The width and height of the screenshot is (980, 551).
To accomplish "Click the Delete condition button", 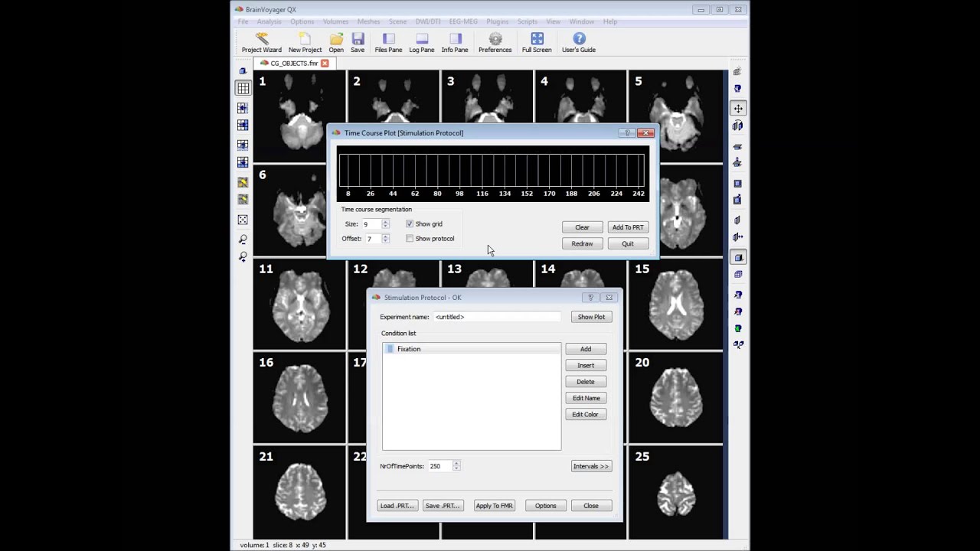I will click(586, 381).
